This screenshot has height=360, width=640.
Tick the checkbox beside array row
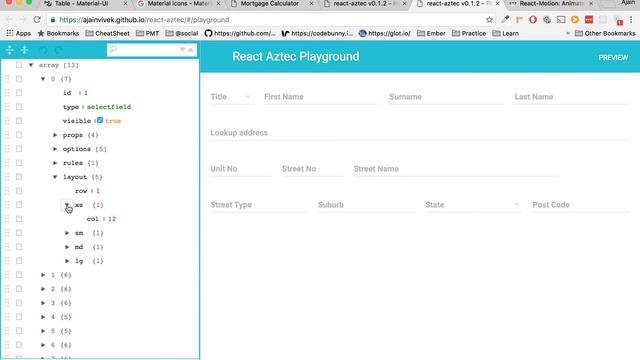point(19,65)
